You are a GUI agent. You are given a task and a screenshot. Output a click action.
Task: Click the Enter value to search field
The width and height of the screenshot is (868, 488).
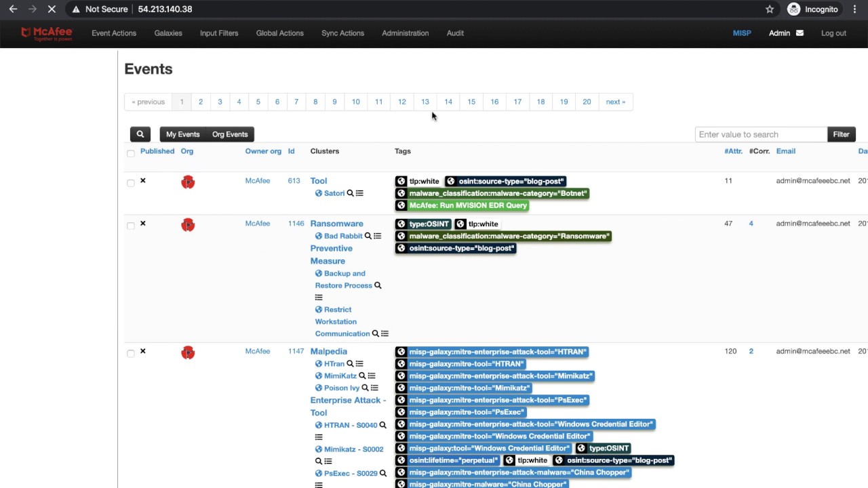(761, 134)
